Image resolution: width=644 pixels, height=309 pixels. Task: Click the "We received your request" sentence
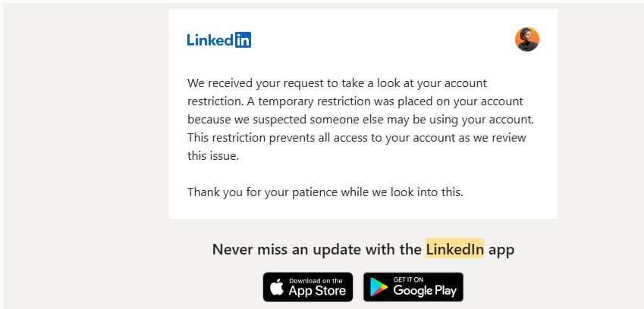338,83
